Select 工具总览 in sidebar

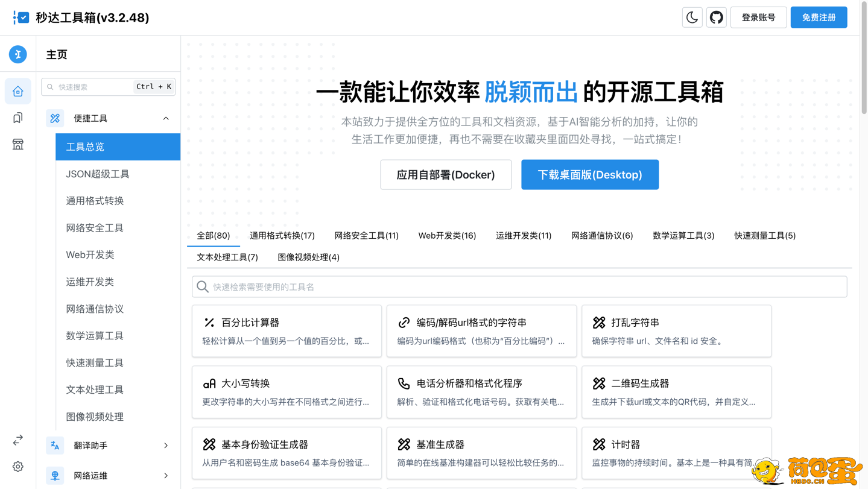click(x=118, y=147)
